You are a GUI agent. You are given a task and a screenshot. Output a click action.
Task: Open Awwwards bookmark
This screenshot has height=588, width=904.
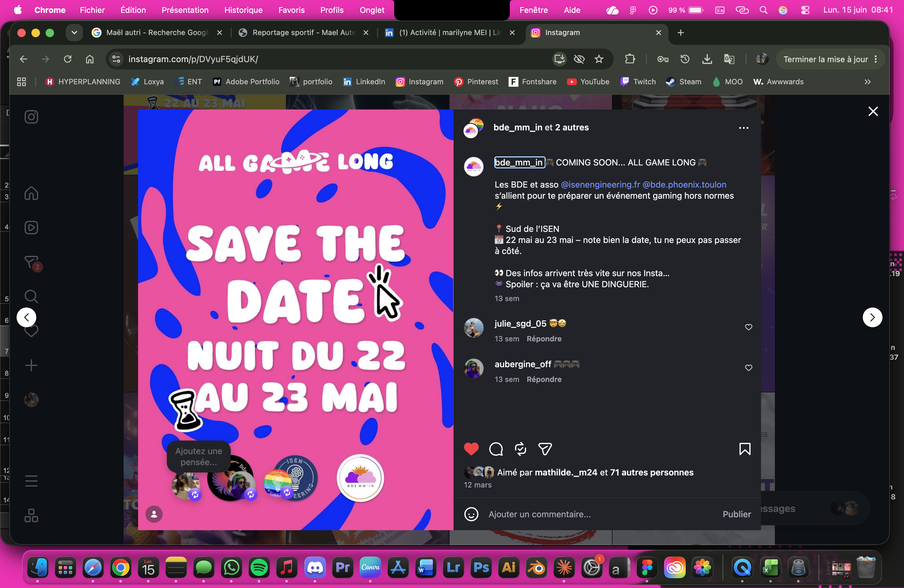[x=778, y=82]
